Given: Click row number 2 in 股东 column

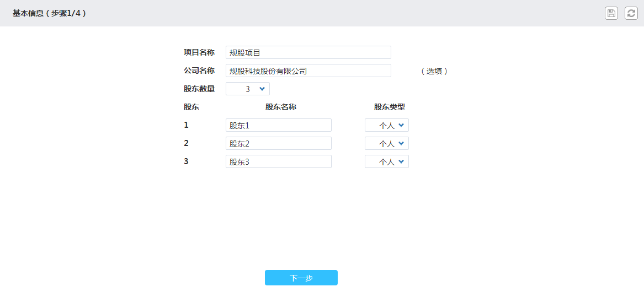Looking at the screenshot, I should pos(187,143).
